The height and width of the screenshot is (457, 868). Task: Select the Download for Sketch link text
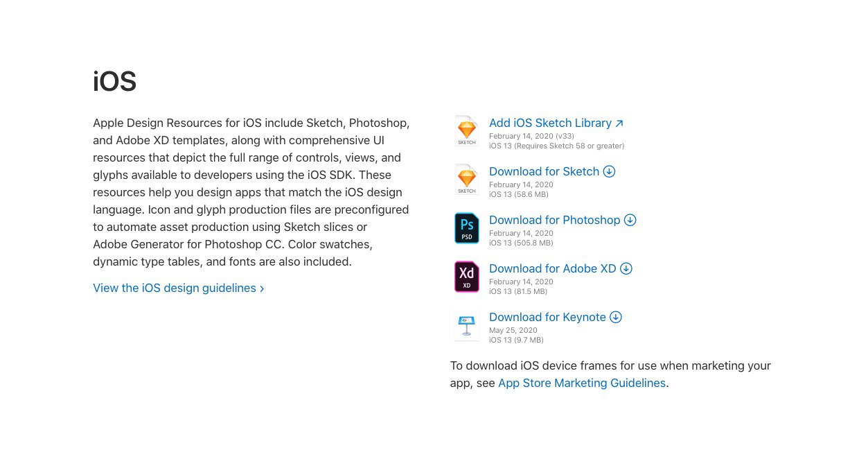[x=544, y=171]
